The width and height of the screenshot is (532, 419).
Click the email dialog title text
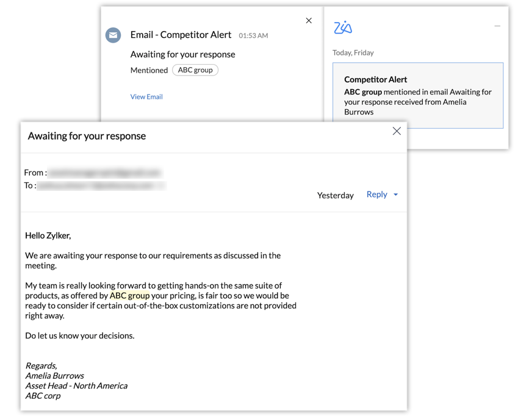[x=87, y=136]
